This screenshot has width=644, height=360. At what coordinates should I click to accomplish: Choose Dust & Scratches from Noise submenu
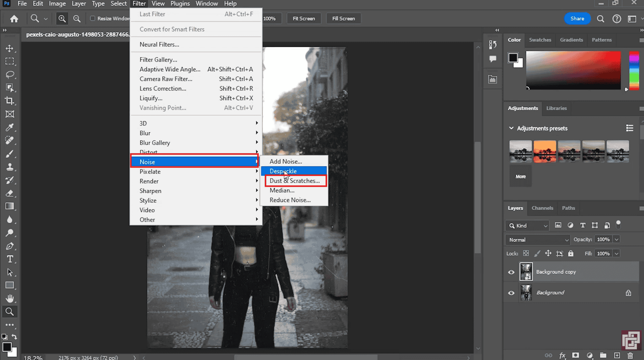pyautogui.click(x=295, y=181)
